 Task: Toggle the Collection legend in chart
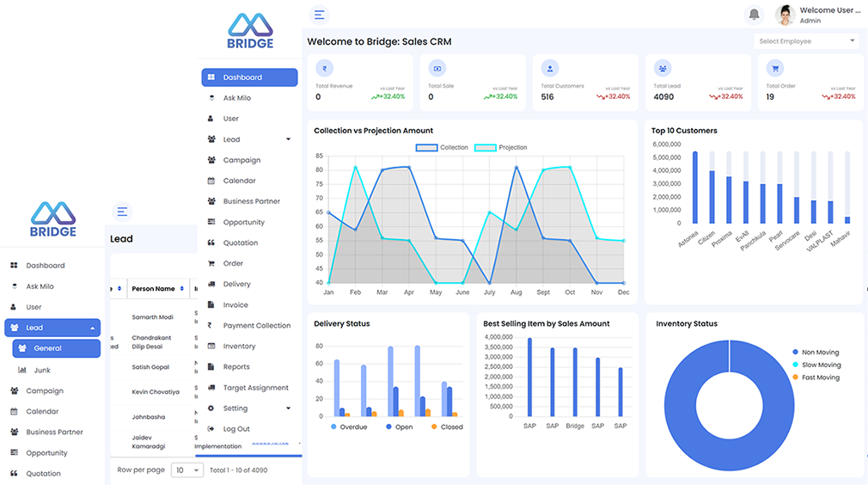click(x=443, y=148)
